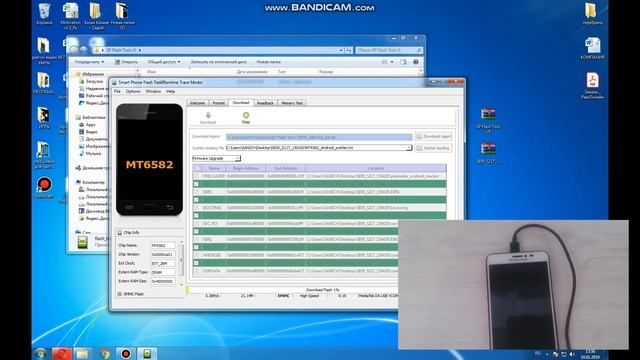
Task: Click the Explorer forward navigation arrow
Action: pos(83,50)
